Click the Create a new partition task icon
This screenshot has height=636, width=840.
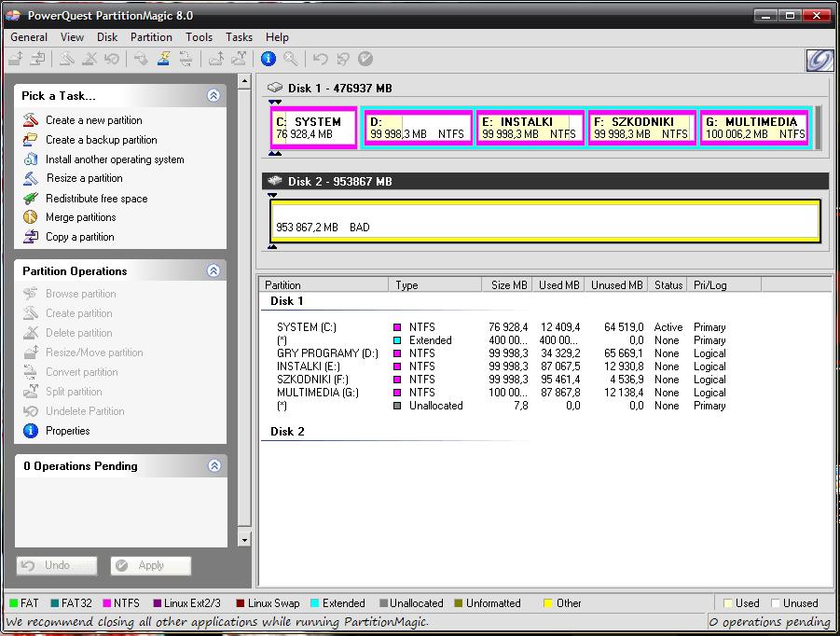[31, 119]
